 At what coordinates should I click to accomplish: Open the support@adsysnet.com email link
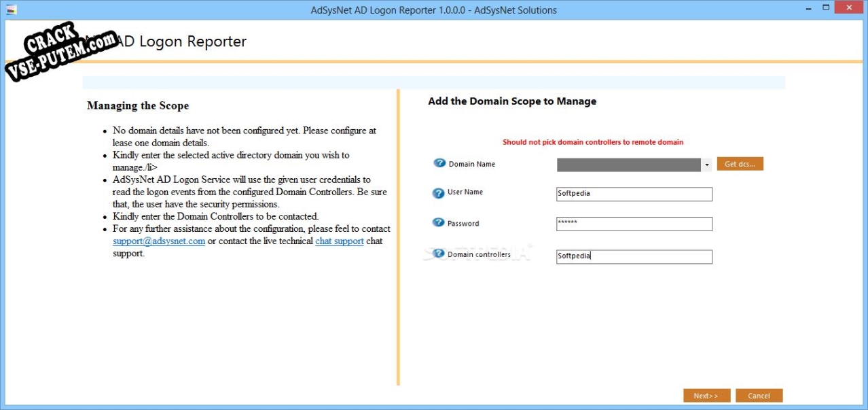click(x=159, y=241)
